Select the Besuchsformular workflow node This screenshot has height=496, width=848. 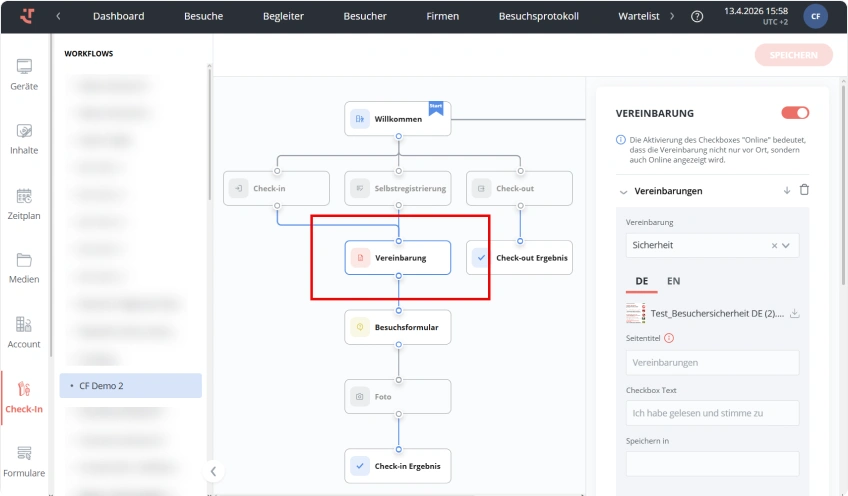(398, 327)
